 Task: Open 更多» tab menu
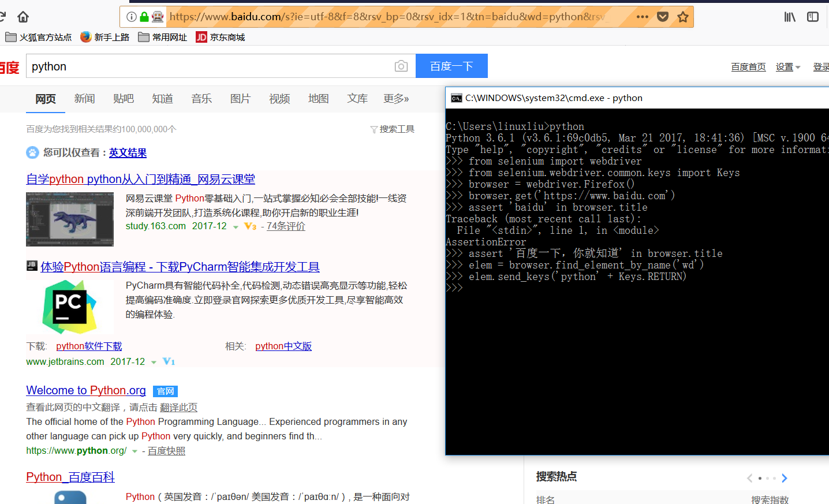coord(396,99)
